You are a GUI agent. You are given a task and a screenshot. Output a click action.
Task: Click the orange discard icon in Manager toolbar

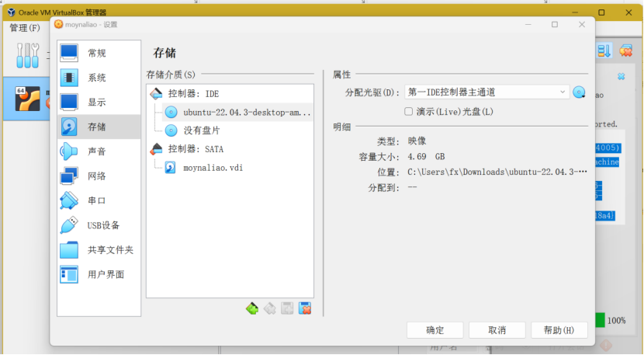(x=626, y=50)
